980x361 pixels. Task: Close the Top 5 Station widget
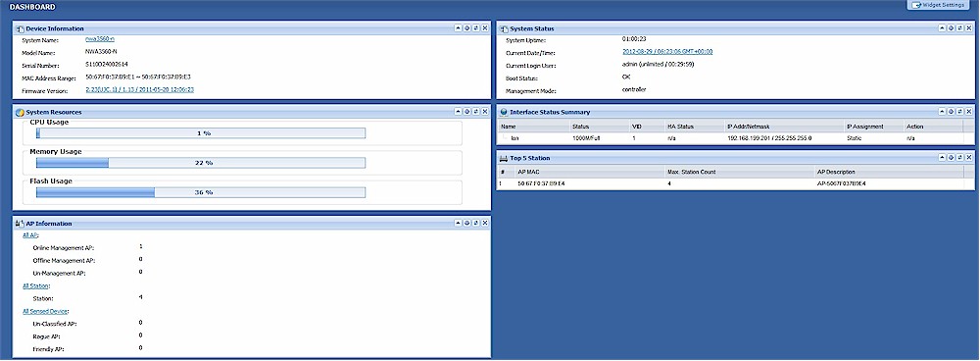(969, 158)
